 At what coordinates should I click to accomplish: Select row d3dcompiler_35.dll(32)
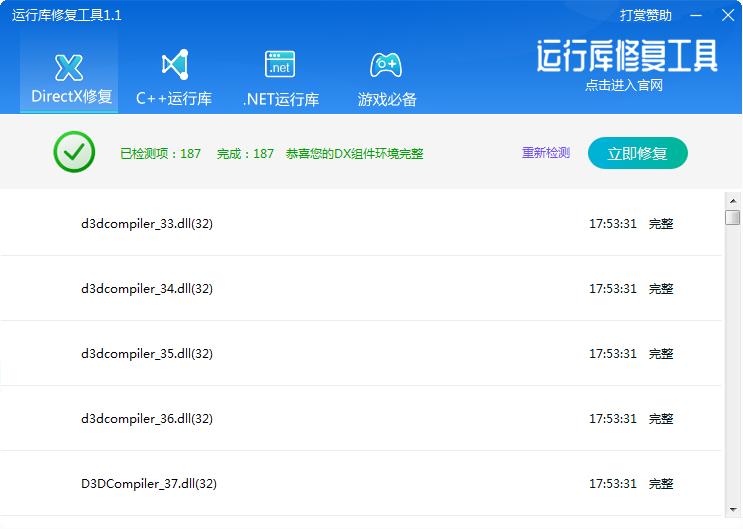pos(361,353)
